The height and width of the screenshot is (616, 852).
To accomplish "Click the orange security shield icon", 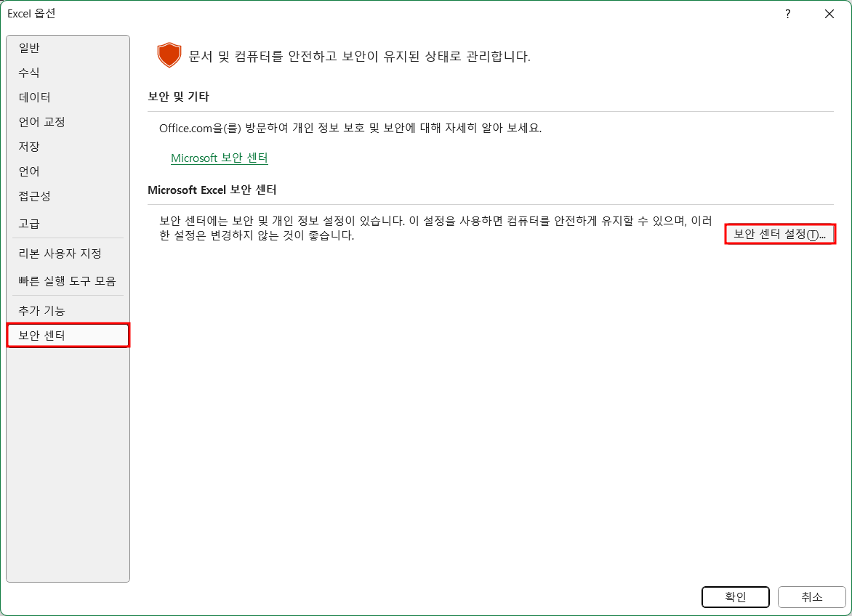I will [169, 55].
